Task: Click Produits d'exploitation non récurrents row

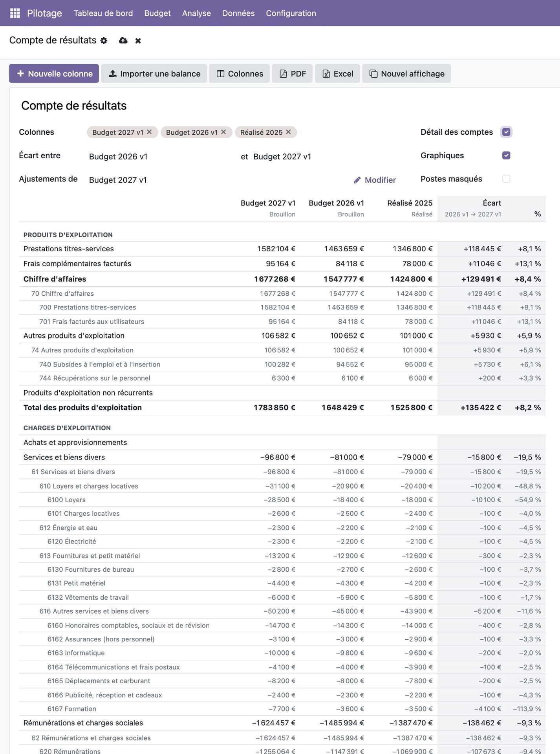Action: (282, 393)
